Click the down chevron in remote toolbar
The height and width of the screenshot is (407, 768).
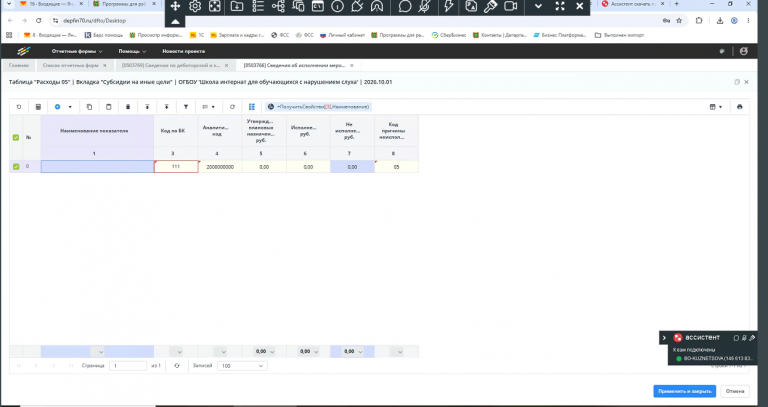point(538,6)
